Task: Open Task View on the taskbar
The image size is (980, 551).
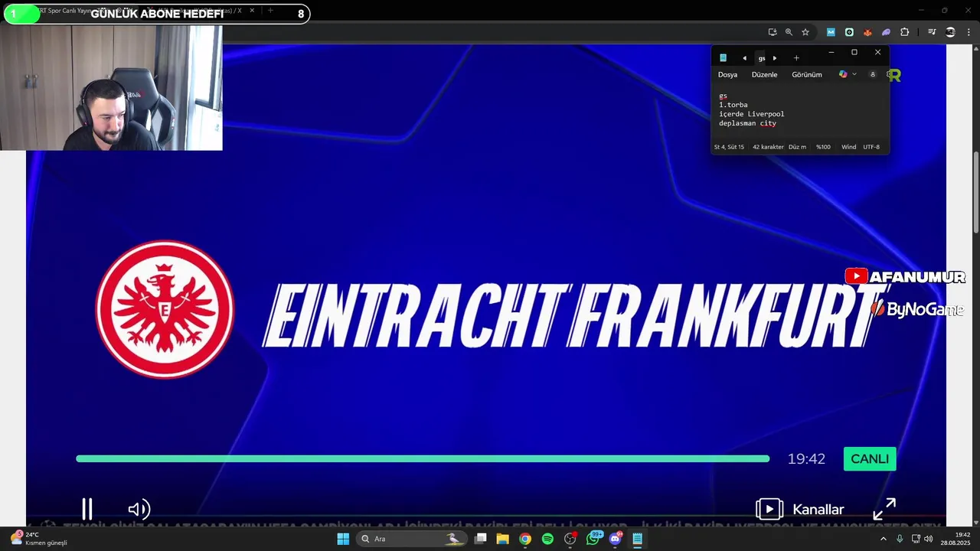Action: click(x=481, y=539)
